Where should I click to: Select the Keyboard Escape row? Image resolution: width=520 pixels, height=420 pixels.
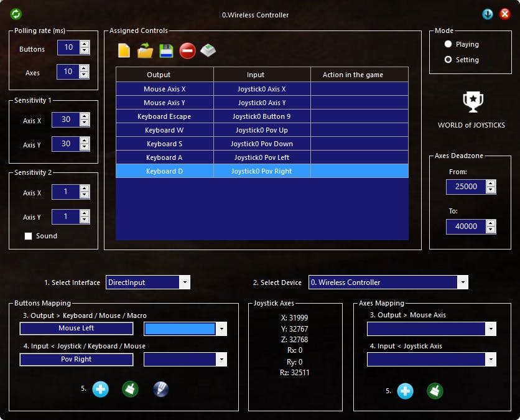tap(262, 116)
